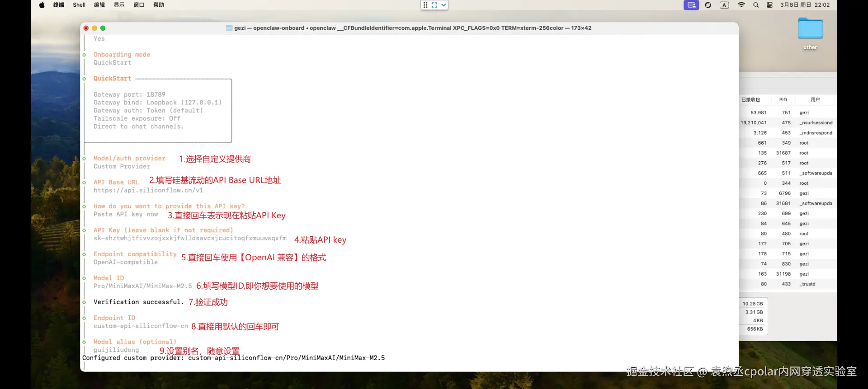The height and width of the screenshot is (389, 868).
Task: Open the Wi-Fi status menu
Action: [x=741, y=5]
